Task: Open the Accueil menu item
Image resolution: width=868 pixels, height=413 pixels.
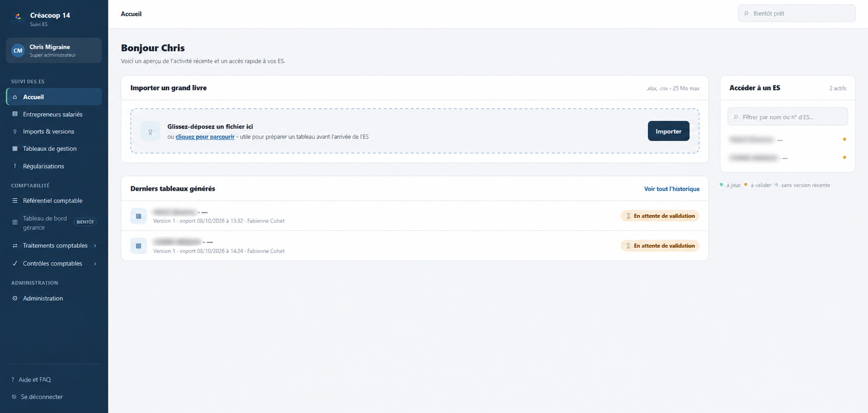Action: pos(54,97)
